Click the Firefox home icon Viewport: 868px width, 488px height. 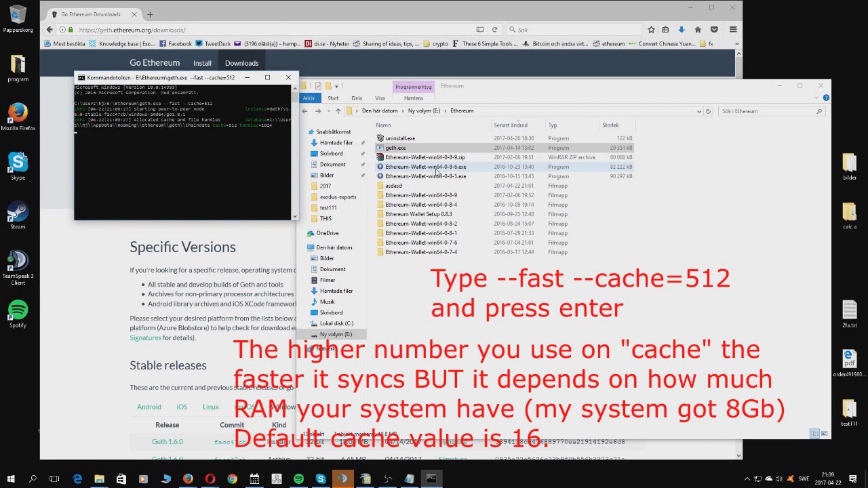(698, 30)
